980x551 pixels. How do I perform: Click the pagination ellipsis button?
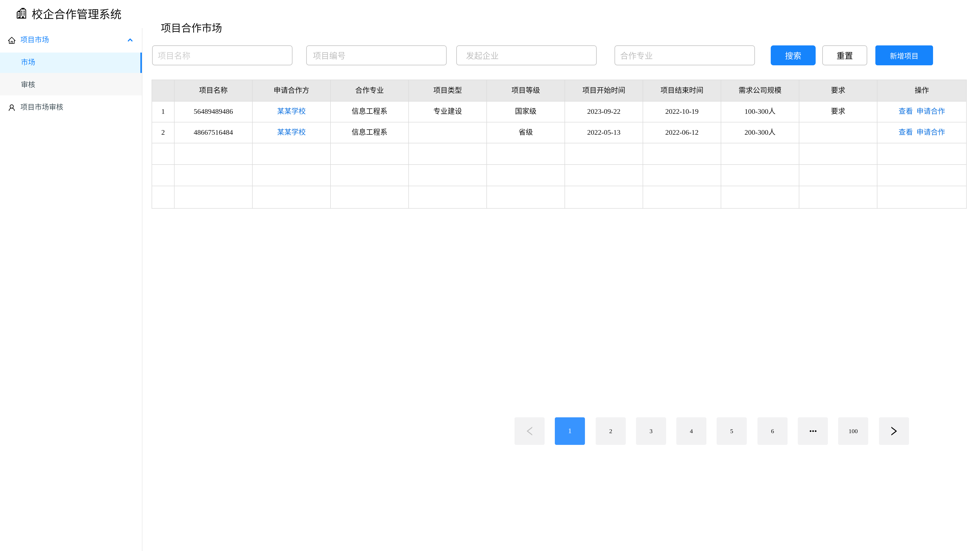point(813,431)
